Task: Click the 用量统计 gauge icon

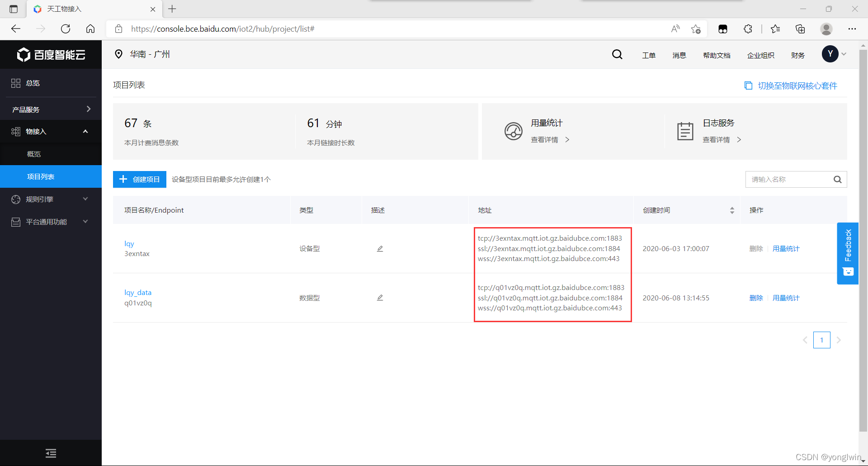Action: tap(513, 131)
